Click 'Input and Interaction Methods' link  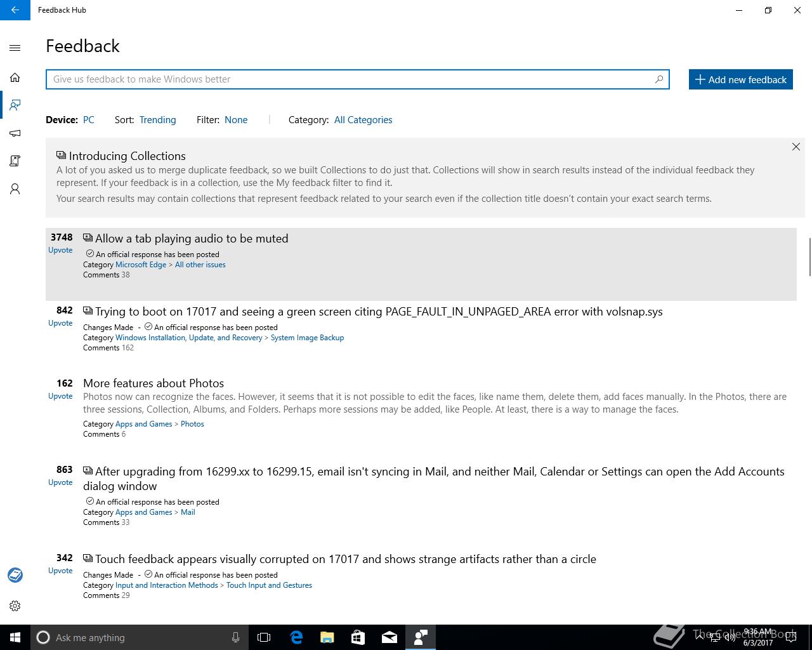pyautogui.click(x=167, y=585)
